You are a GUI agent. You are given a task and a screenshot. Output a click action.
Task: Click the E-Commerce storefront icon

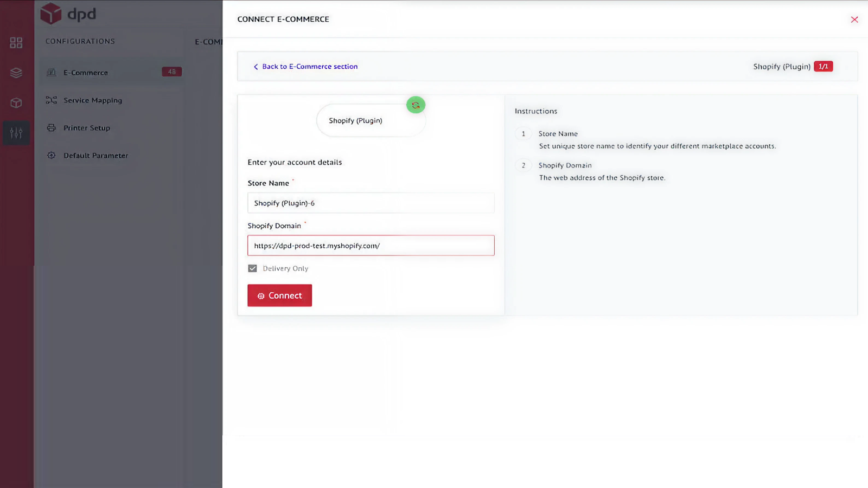click(51, 72)
